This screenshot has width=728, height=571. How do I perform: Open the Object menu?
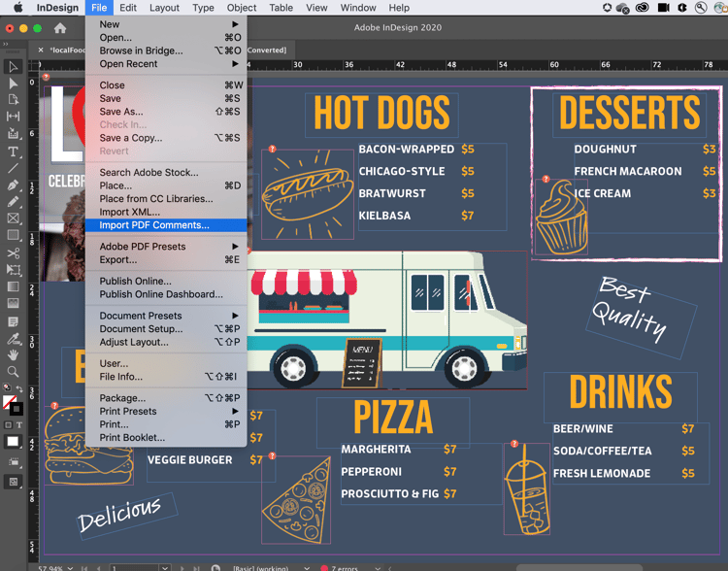242,8
